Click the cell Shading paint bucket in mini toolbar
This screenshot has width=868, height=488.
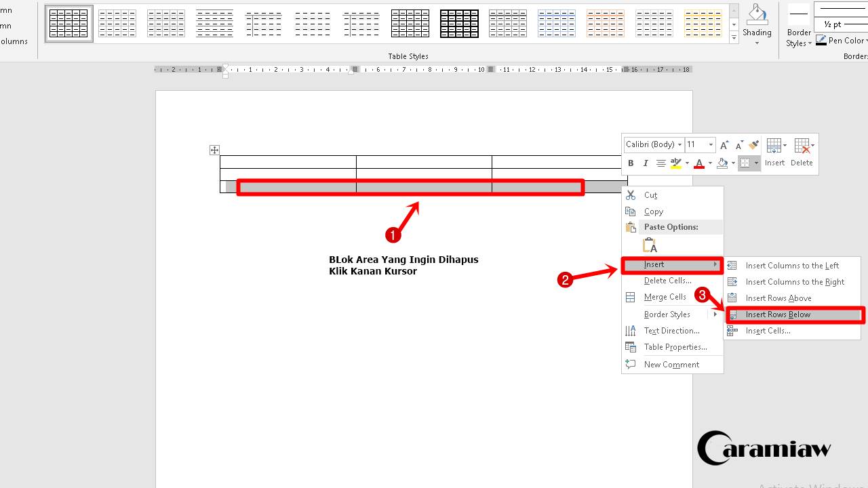coord(722,163)
